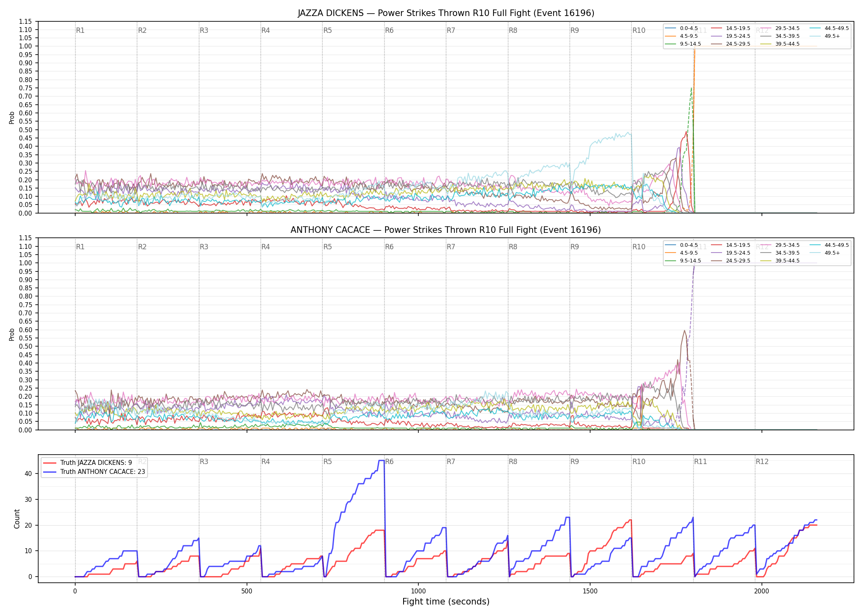The width and height of the screenshot is (863, 616).
Task: Click 0.0-4.5 legend entry in Anthony Cacace chart
Action: point(681,245)
